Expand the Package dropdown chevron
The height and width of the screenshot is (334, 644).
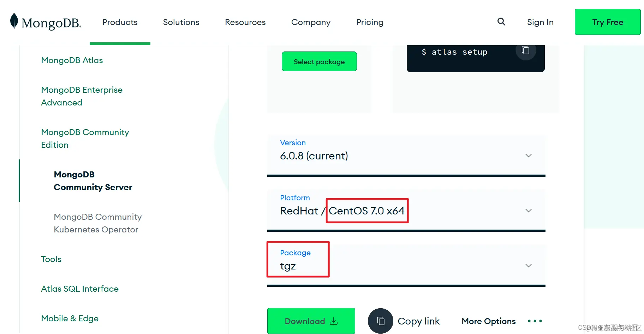pos(529,266)
